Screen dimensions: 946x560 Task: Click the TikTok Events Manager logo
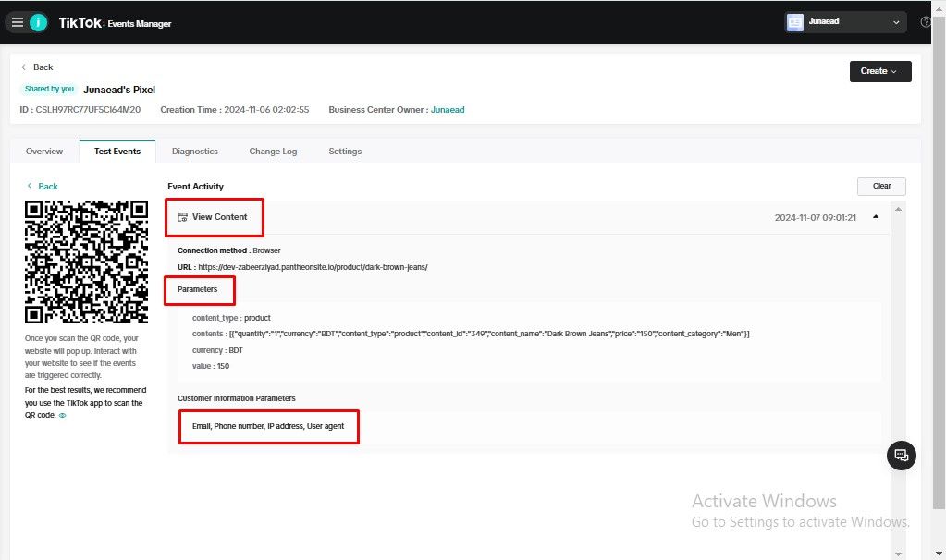tap(115, 23)
